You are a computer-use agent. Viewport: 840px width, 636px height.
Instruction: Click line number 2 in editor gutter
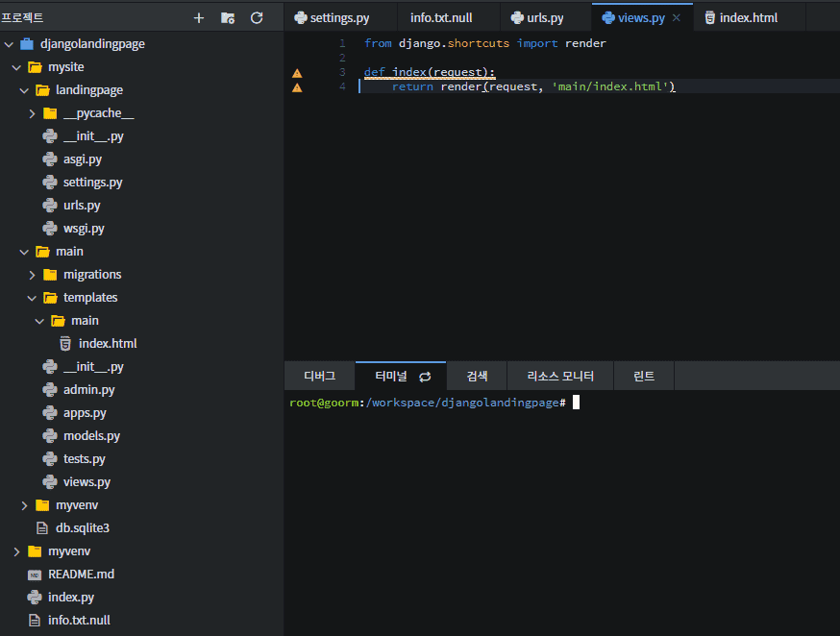point(342,58)
